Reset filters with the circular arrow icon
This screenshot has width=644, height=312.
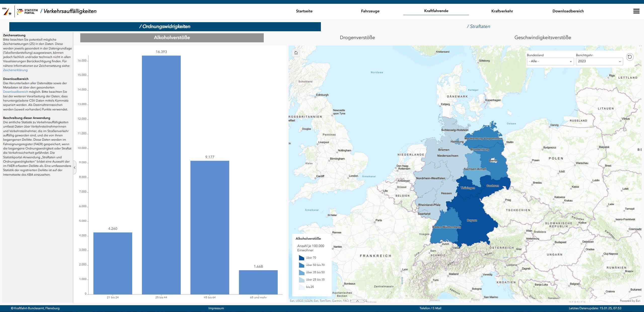pyautogui.click(x=630, y=57)
